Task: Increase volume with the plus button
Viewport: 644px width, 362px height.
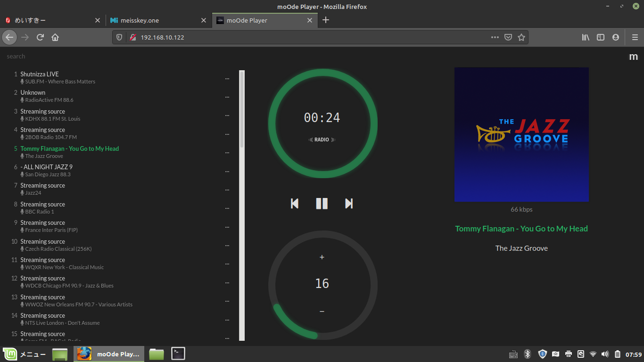Action: coord(322,257)
